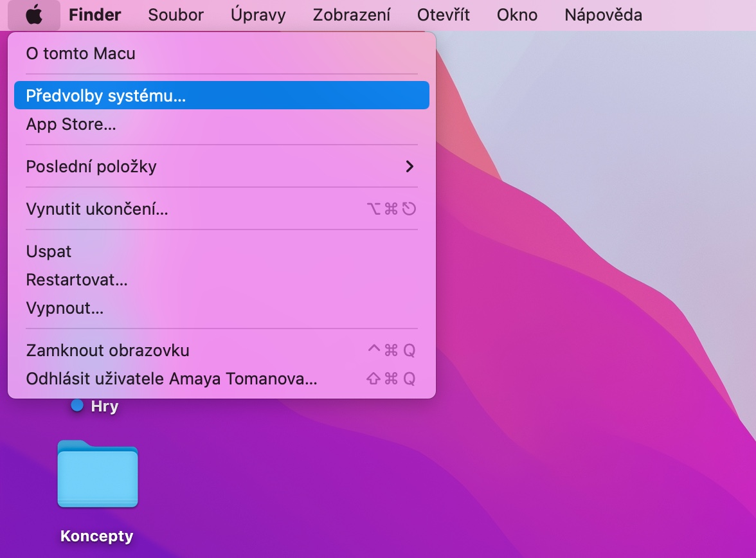
Task: Open the Otevřít menu
Action: tap(443, 15)
